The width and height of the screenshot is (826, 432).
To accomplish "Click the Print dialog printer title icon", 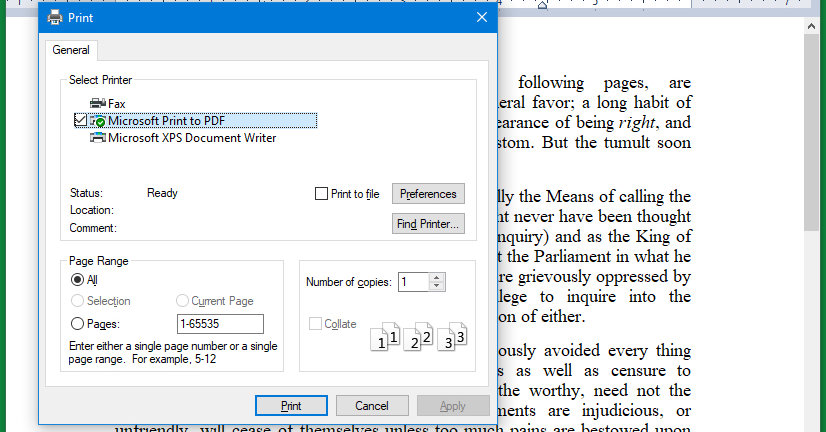I will (x=55, y=18).
